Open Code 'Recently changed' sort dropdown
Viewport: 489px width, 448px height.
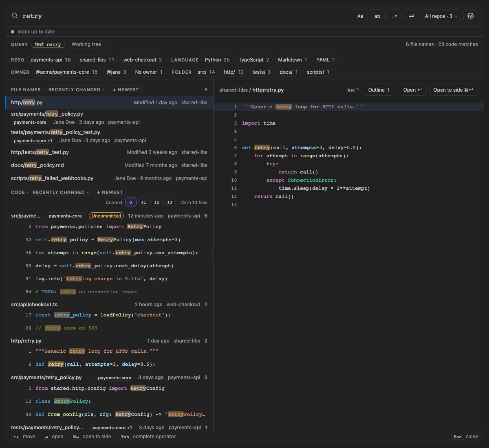[61, 192]
